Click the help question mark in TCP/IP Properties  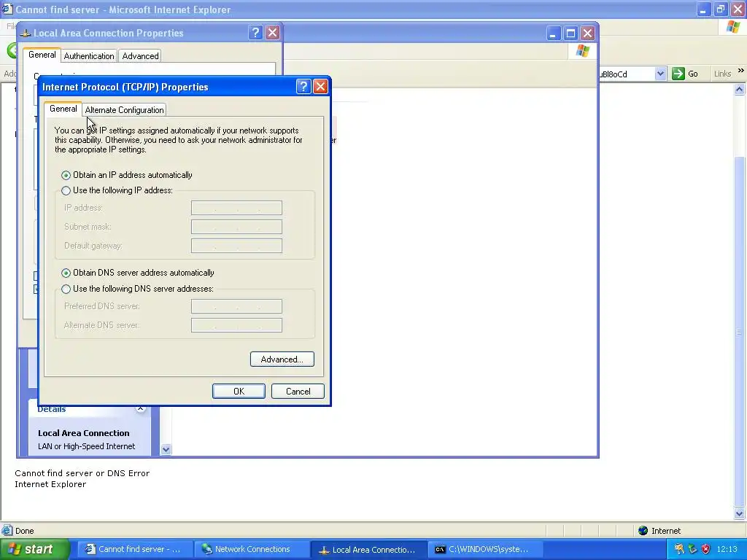(303, 87)
